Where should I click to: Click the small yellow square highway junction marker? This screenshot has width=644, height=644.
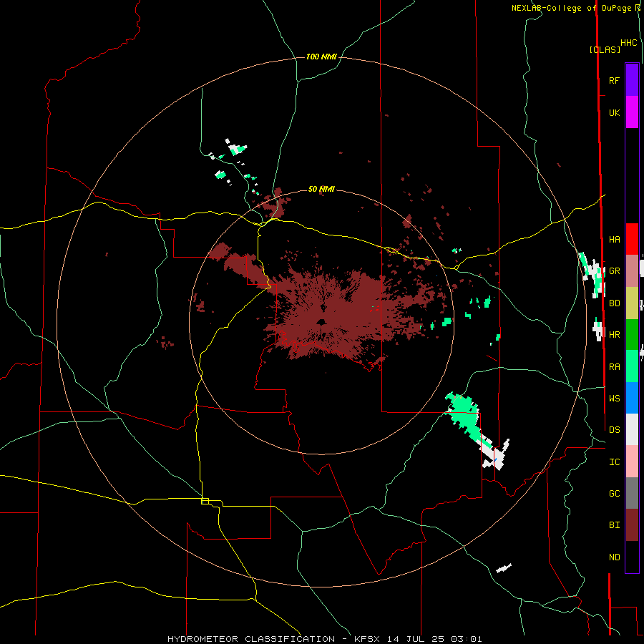(205, 501)
